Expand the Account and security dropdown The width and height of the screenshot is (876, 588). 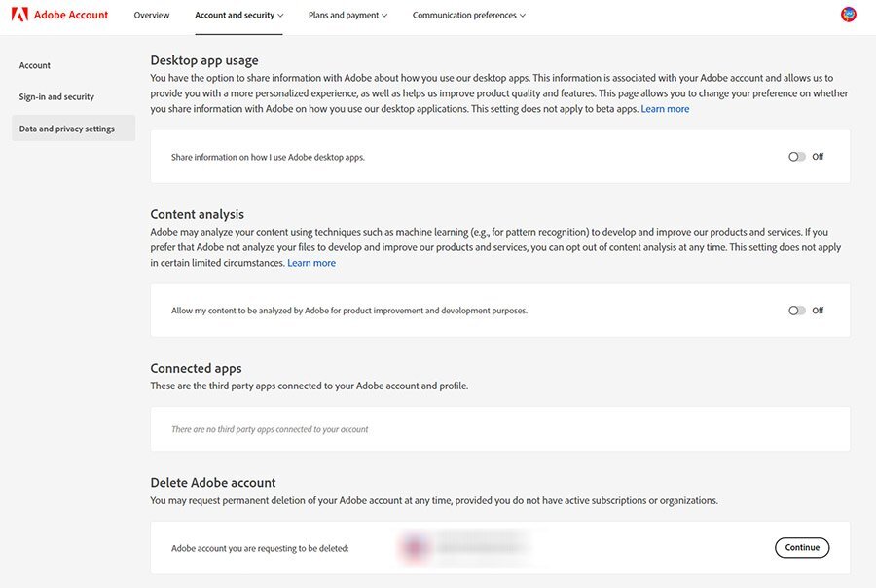[238, 16]
